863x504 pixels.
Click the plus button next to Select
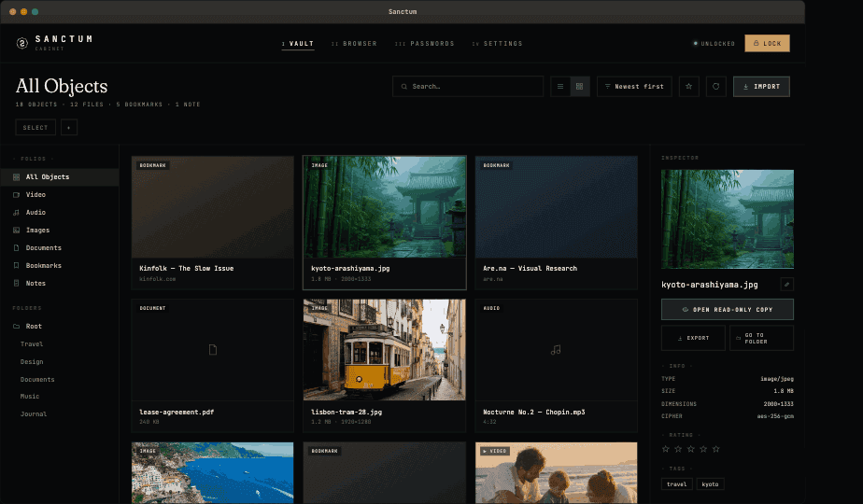click(69, 128)
